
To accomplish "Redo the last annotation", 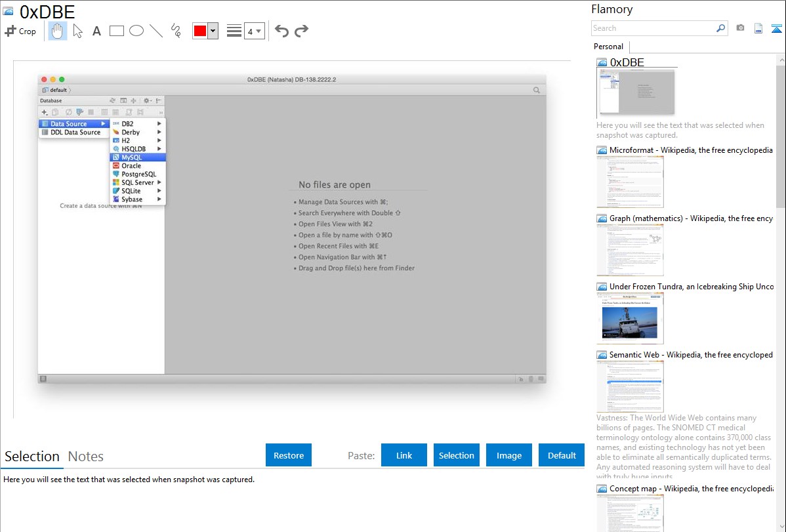I will coord(301,31).
